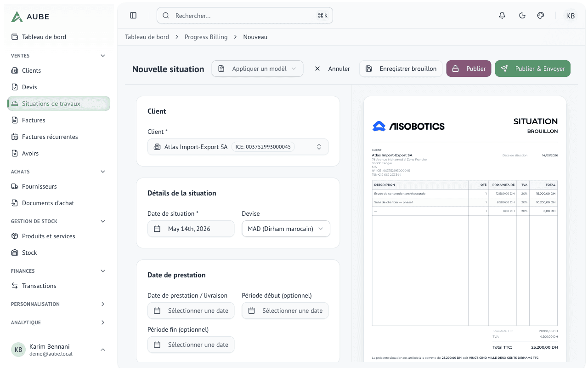The image size is (588, 368).
Task: Collapse the FINANCES section
Action: [103, 271]
